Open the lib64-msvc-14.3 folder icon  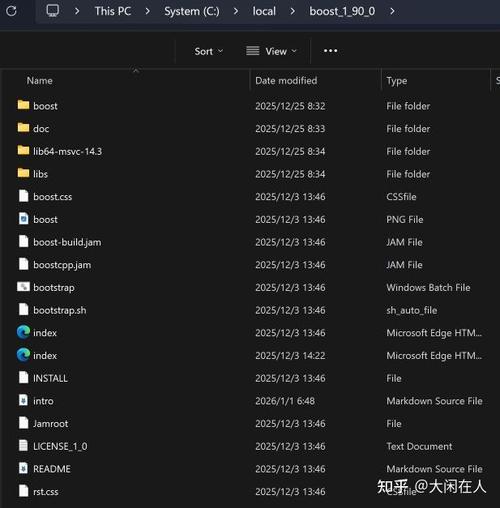(23, 151)
